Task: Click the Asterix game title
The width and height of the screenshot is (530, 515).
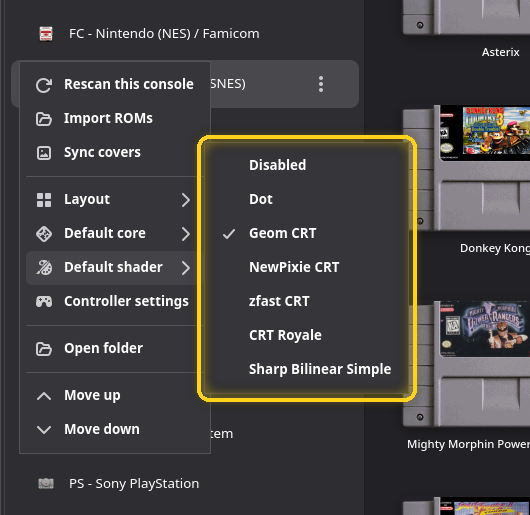Action: (500, 52)
